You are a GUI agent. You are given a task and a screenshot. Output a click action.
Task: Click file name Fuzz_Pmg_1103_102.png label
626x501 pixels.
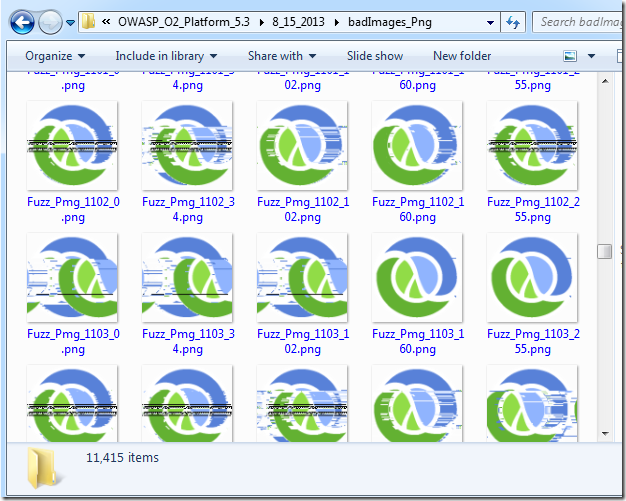303,341
